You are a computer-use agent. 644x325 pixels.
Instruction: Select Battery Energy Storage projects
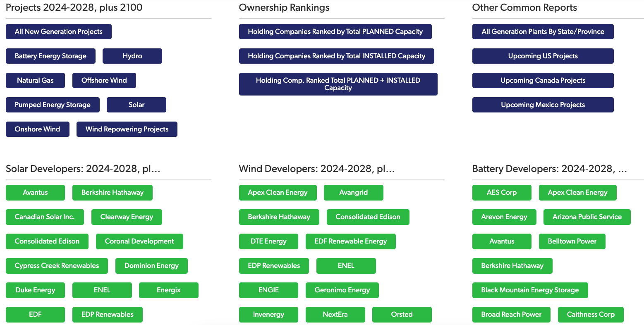[50, 56]
